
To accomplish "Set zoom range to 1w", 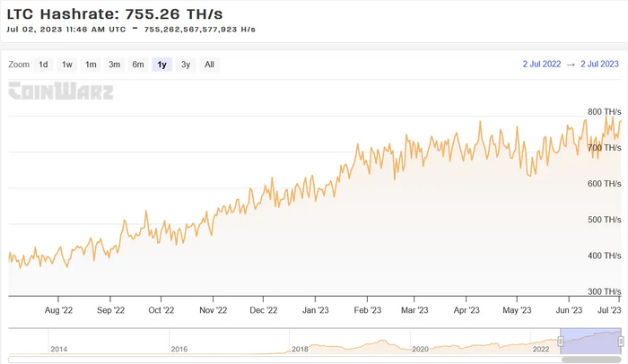I will coord(67,65).
